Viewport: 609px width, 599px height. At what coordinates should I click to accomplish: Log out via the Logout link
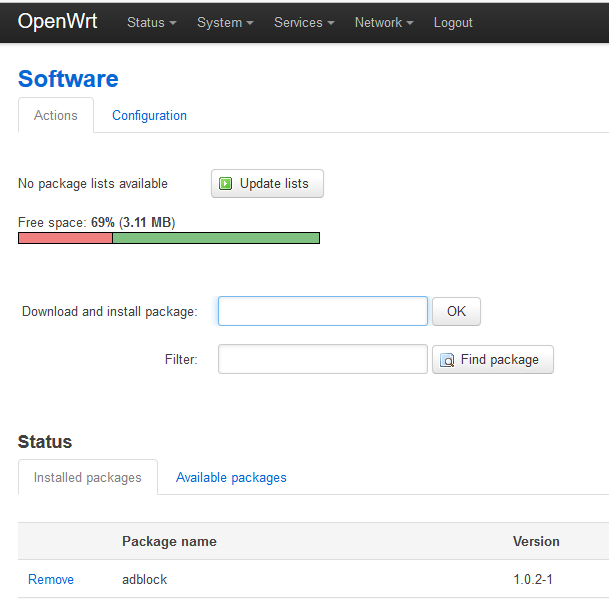[x=453, y=23]
